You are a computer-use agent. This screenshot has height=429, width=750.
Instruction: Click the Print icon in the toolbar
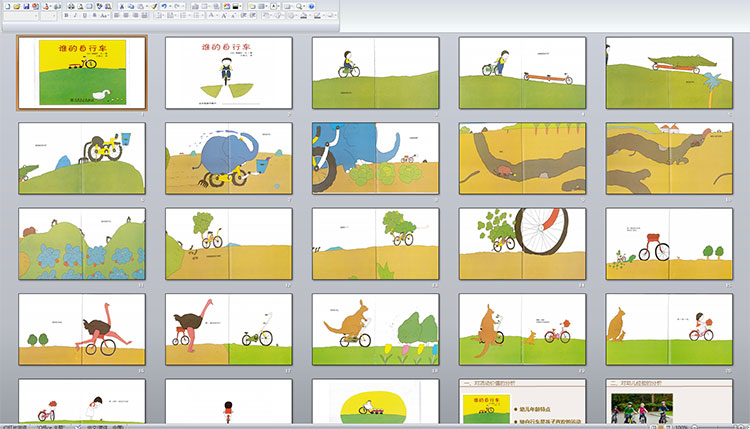(71, 6)
